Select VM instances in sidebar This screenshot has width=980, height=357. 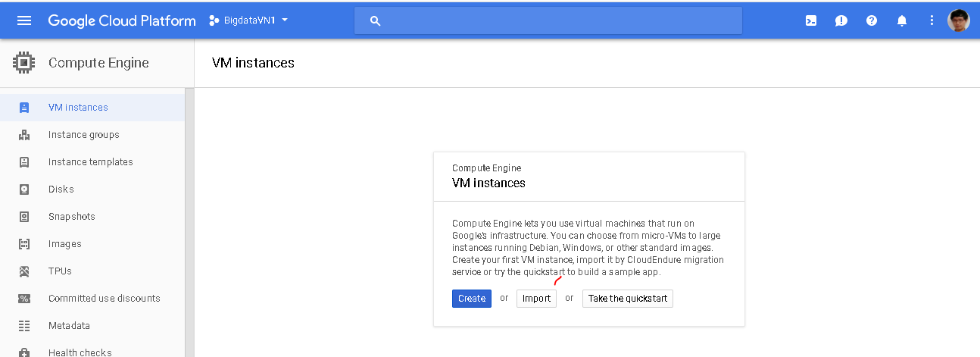point(78,108)
